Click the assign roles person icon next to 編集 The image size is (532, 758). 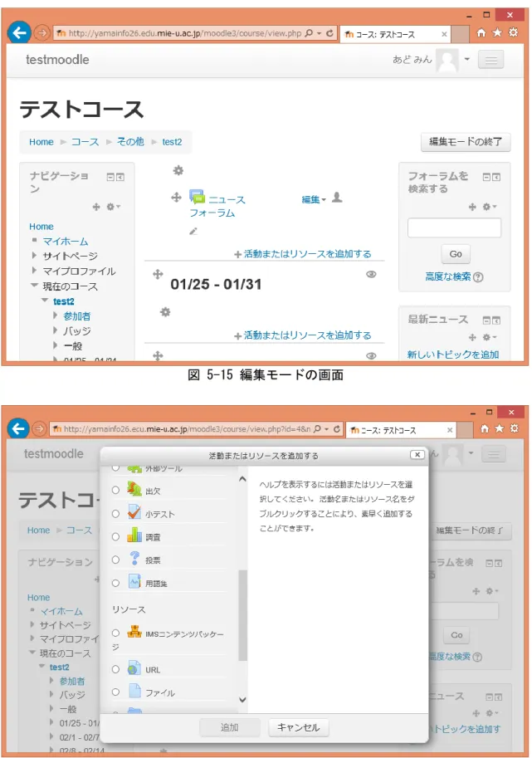point(337,198)
